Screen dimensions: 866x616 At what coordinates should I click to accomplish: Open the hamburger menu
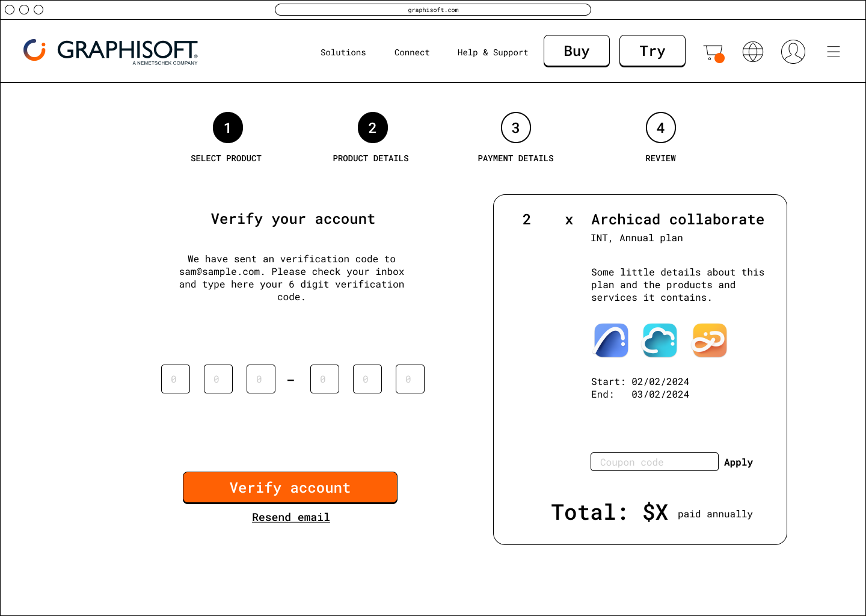click(x=833, y=52)
